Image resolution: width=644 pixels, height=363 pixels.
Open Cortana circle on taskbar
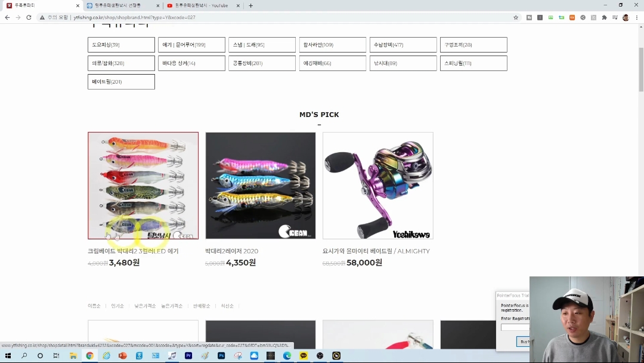point(40,356)
